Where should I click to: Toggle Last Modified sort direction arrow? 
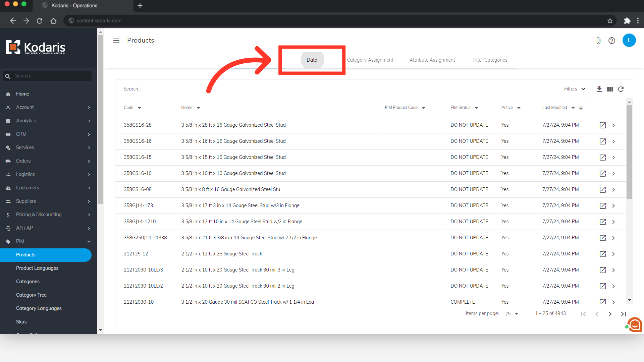[x=581, y=108]
